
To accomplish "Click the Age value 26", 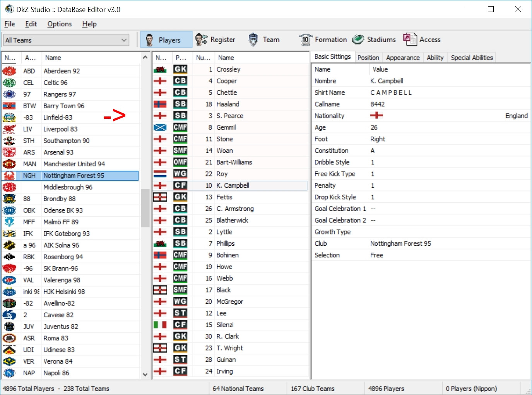I will pyautogui.click(x=374, y=127).
